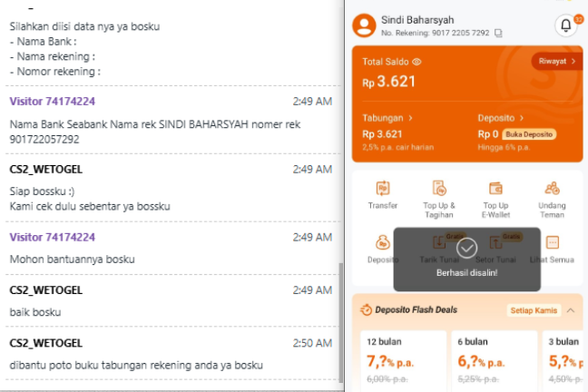Viewport: 588px width, 392px height.
Task: Select the 6 bulan deposit card
Action: coord(495,361)
